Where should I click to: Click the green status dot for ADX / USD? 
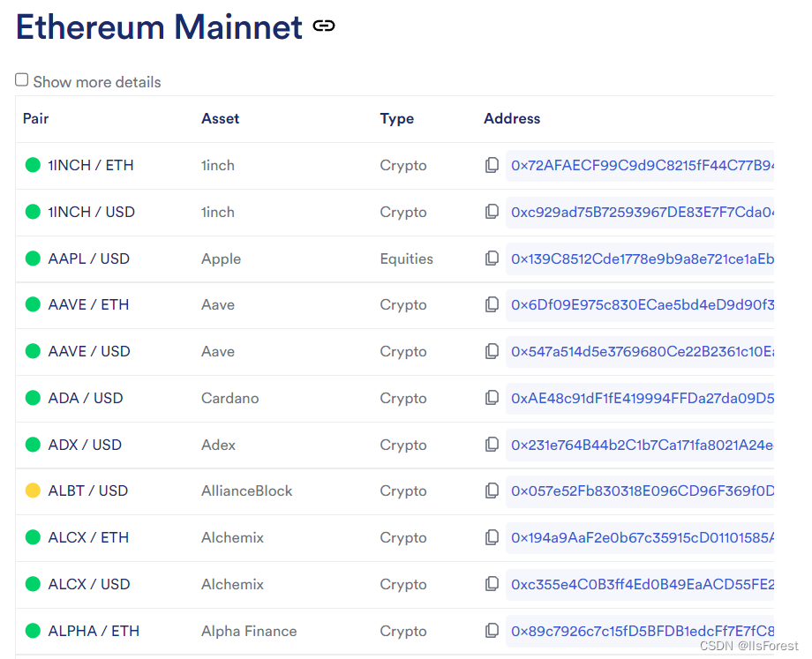coord(33,444)
